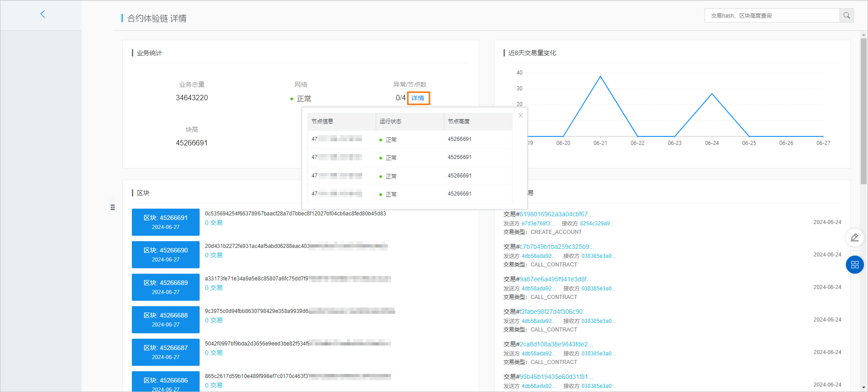
Task: Click the block hash starting 865c2617d59b10e489f9
Action: click(x=298, y=376)
